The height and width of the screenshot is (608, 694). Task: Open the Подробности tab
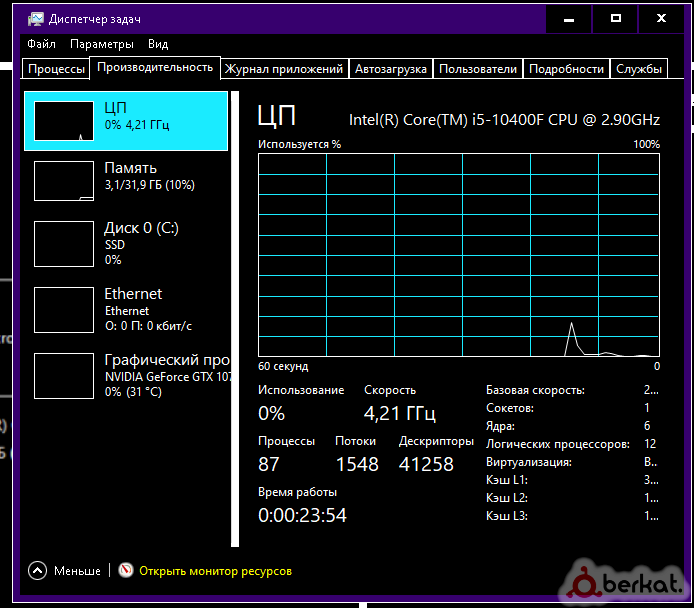566,69
